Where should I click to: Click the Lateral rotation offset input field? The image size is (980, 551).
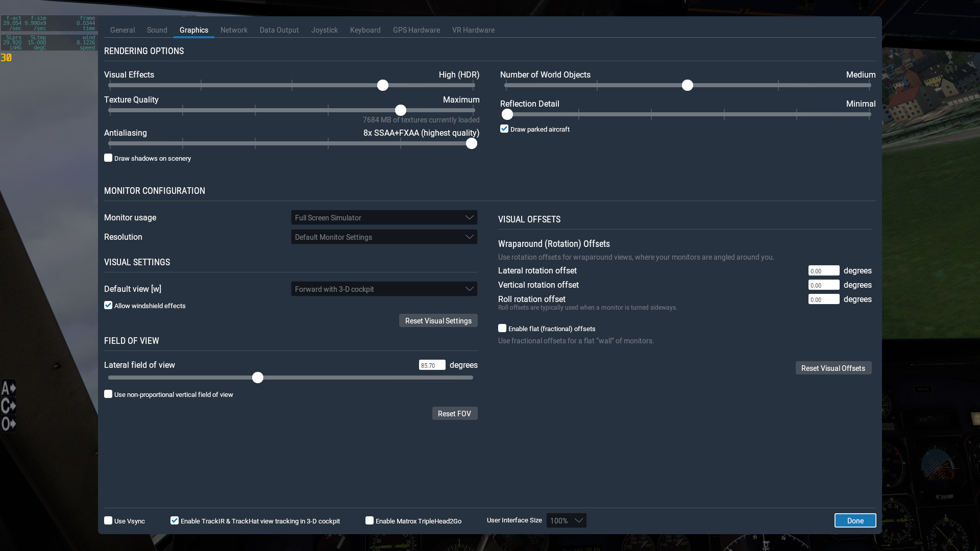coord(823,271)
